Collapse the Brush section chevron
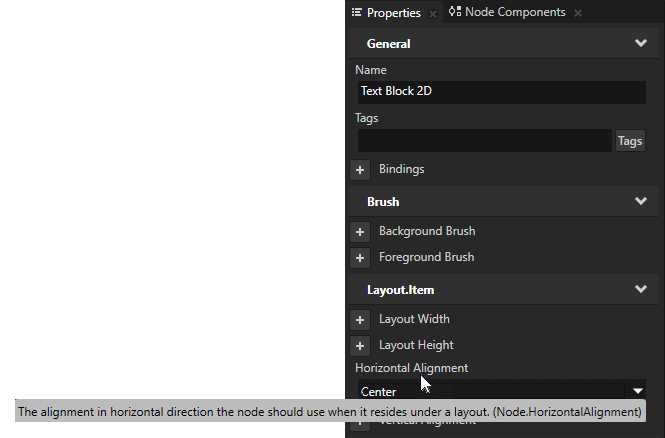Screen dimensions: 665x438 point(641,201)
